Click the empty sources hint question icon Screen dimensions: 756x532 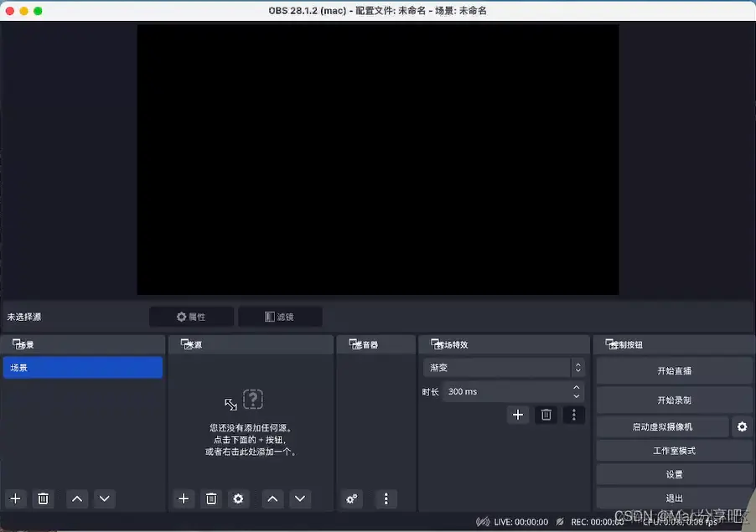(x=253, y=400)
